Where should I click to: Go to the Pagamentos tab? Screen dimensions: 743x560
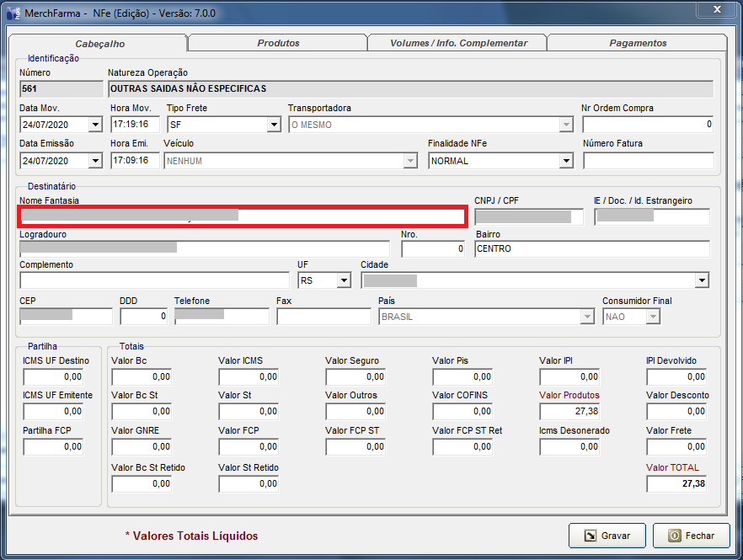[x=637, y=43]
